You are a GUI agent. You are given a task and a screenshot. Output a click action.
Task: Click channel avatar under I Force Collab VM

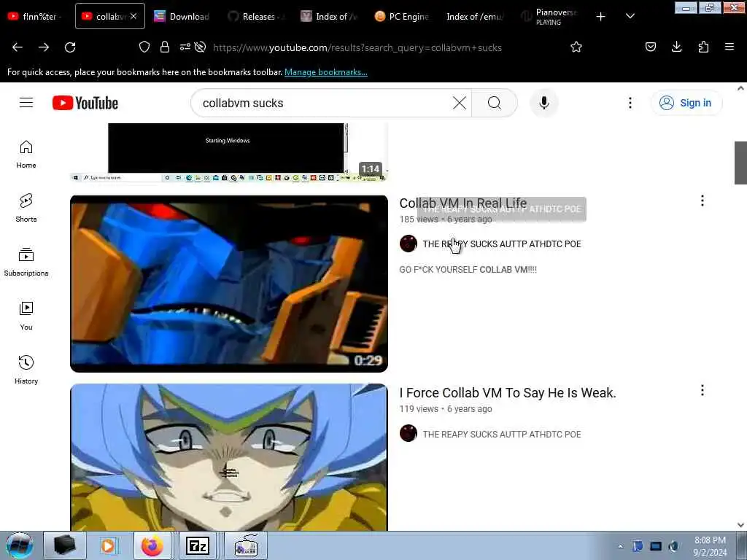coord(409,433)
